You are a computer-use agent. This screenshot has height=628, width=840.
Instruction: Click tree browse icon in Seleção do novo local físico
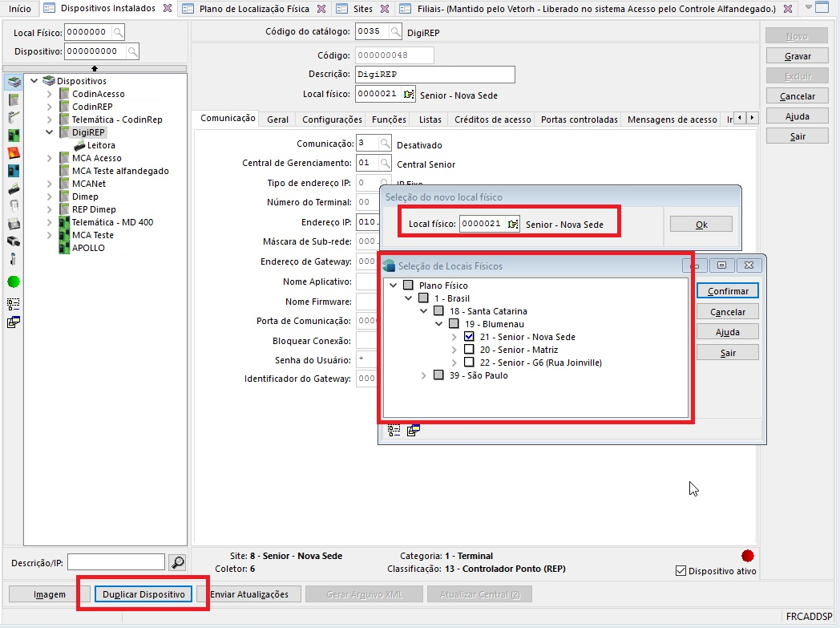(x=511, y=225)
